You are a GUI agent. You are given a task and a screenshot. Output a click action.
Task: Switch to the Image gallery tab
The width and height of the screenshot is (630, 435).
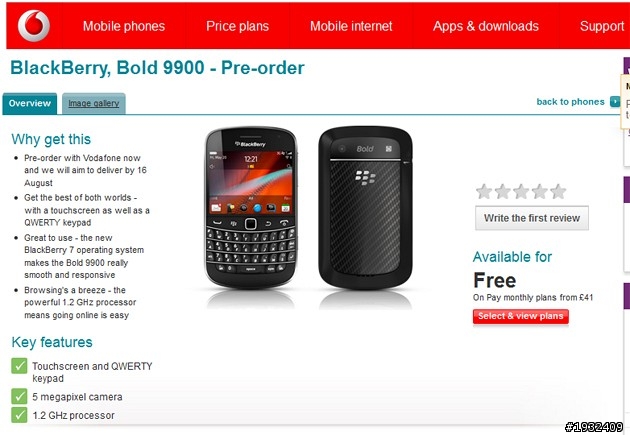click(94, 104)
